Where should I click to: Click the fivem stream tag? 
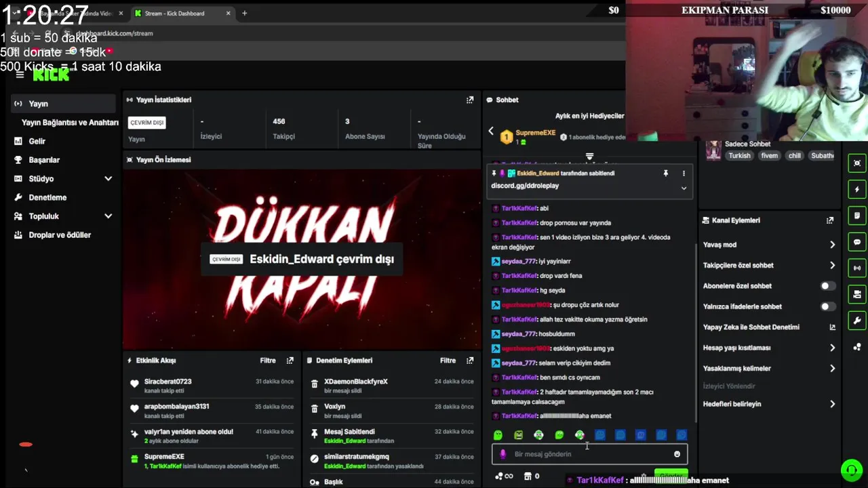769,156
